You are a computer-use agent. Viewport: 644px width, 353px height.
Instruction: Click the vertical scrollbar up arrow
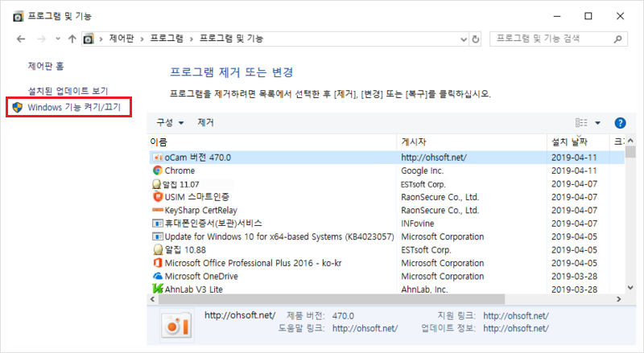[x=630, y=141]
